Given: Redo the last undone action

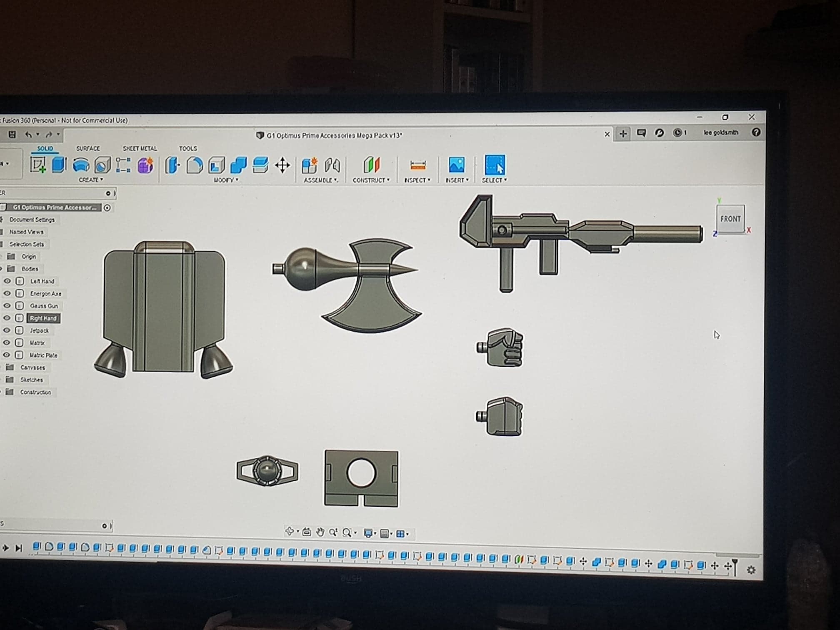Looking at the screenshot, I should tap(49, 134).
